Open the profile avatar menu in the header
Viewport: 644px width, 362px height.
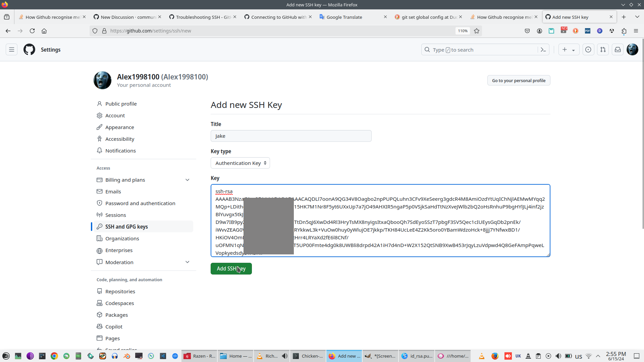coord(633,50)
